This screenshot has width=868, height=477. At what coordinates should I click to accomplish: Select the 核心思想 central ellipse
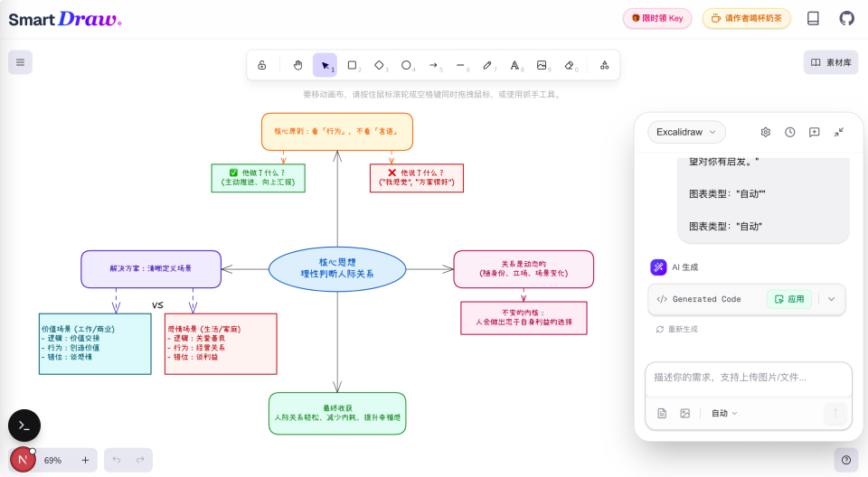point(337,268)
